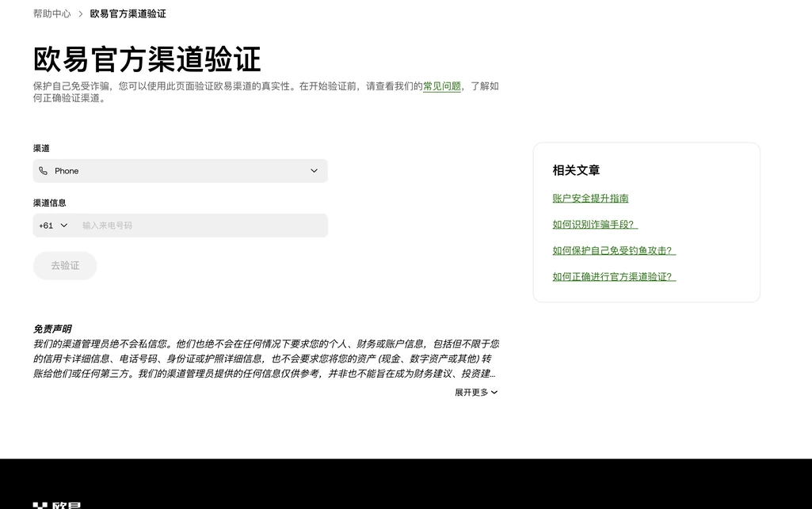Open the 常见问题 link
The image size is (812, 509).
(x=442, y=86)
